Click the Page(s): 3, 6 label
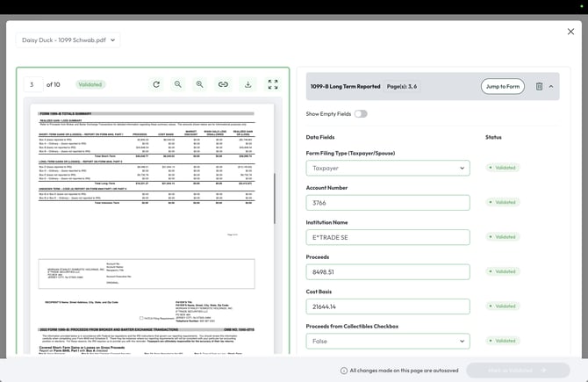The width and height of the screenshot is (588, 382). tap(402, 86)
